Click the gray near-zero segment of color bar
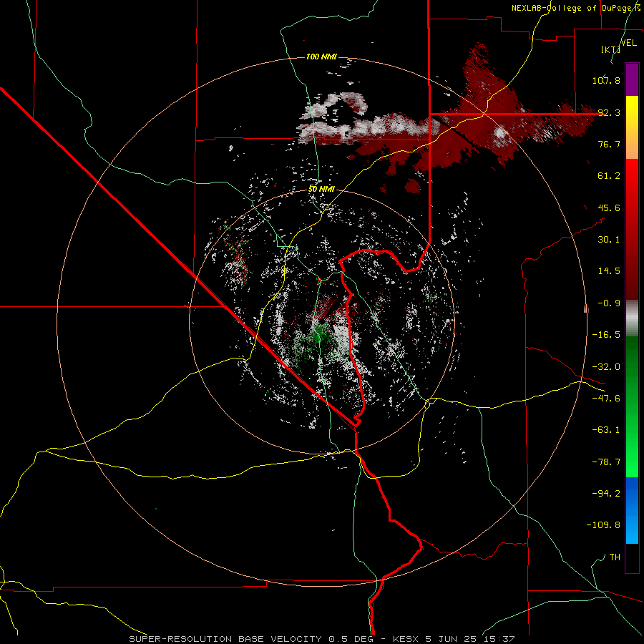The height and width of the screenshot is (644, 644). point(632,318)
